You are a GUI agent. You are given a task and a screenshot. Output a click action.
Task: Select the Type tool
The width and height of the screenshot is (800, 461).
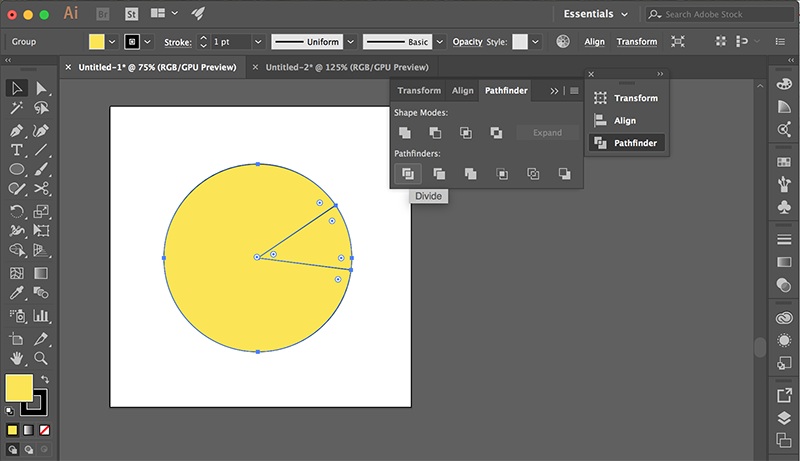(x=16, y=150)
